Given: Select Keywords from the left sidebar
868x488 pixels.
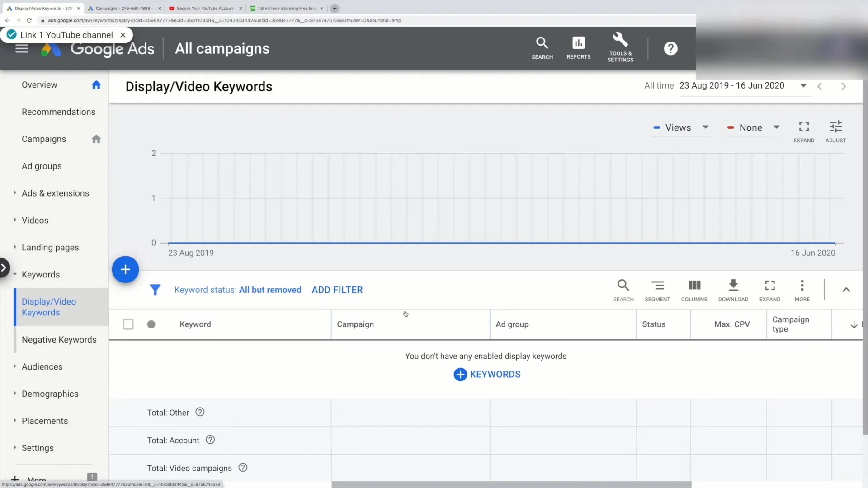Looking at the screenshot, I should click(x=41, y=274).
